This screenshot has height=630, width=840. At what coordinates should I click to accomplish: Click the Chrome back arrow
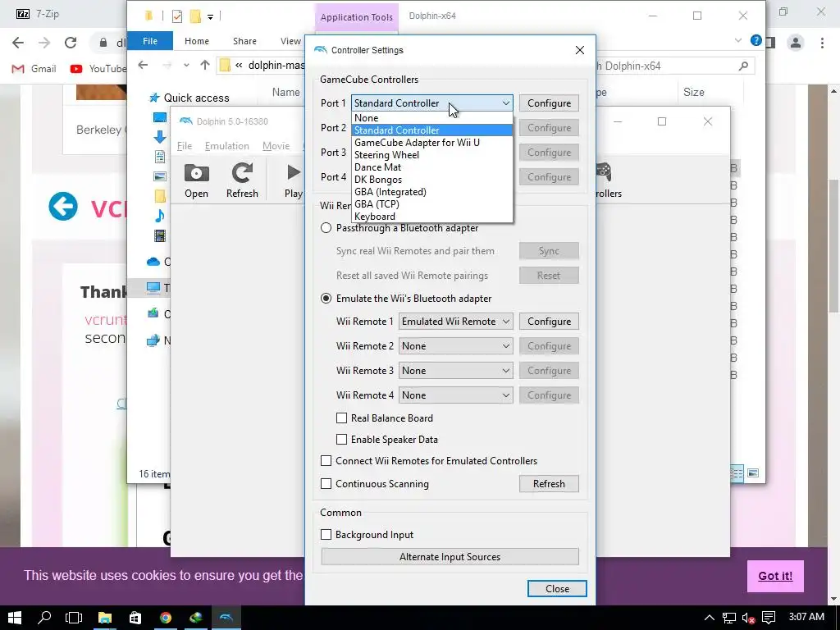[18, 43]
